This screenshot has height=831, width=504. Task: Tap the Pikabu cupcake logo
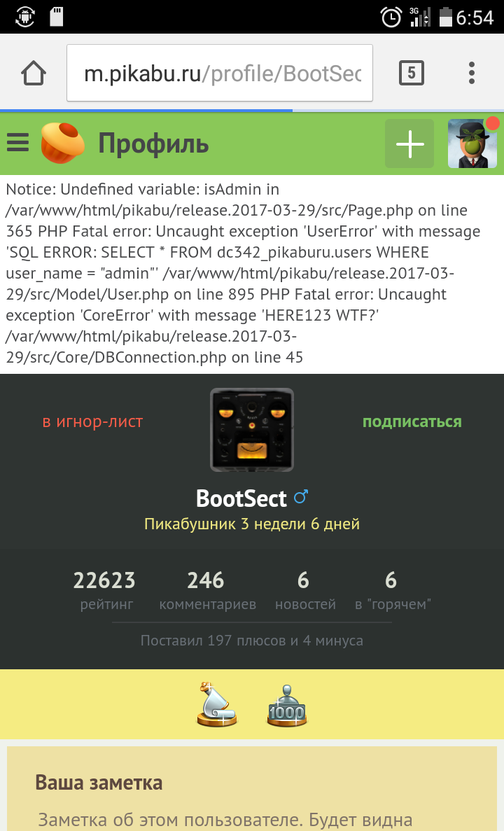pyautogui.click(x=62, y=143)
